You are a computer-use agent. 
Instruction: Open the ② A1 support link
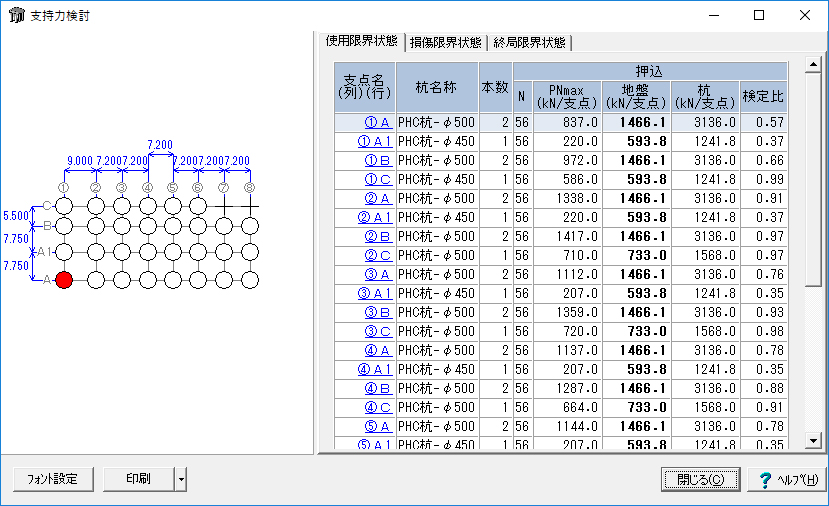pos(375,218)
